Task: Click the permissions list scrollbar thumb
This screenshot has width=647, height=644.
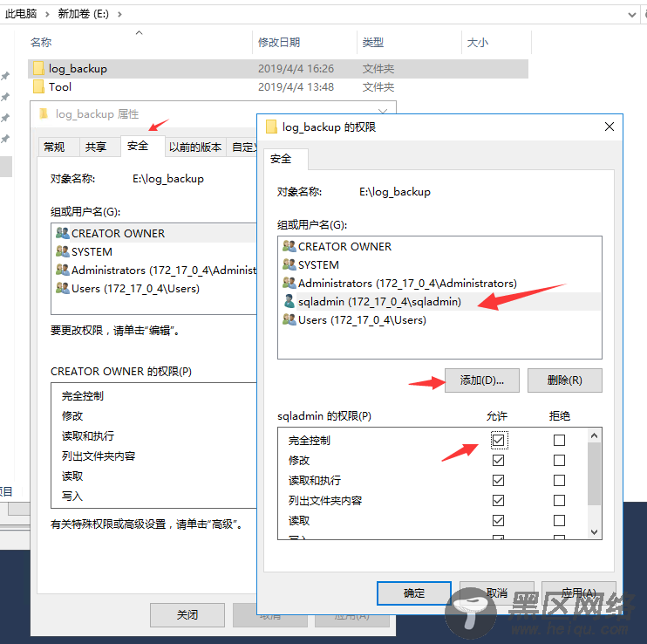Action: (x=594, y=474)
